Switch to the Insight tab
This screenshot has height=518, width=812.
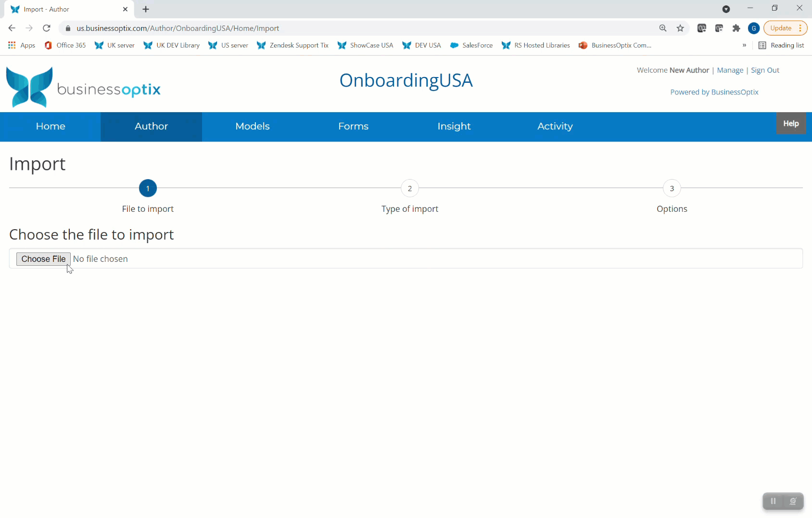(454, 126)
